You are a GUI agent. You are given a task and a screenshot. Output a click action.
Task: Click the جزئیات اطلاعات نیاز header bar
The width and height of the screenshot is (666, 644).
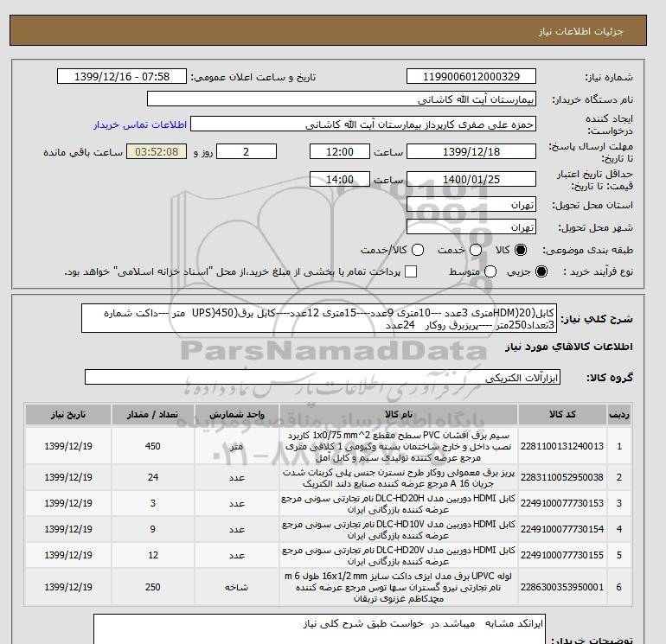[x=328, y=30]
